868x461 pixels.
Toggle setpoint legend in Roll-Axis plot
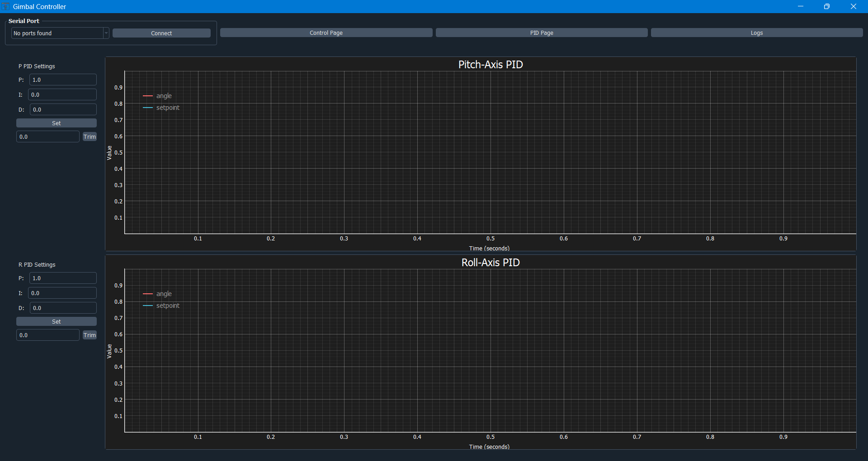tap(167, 306)
